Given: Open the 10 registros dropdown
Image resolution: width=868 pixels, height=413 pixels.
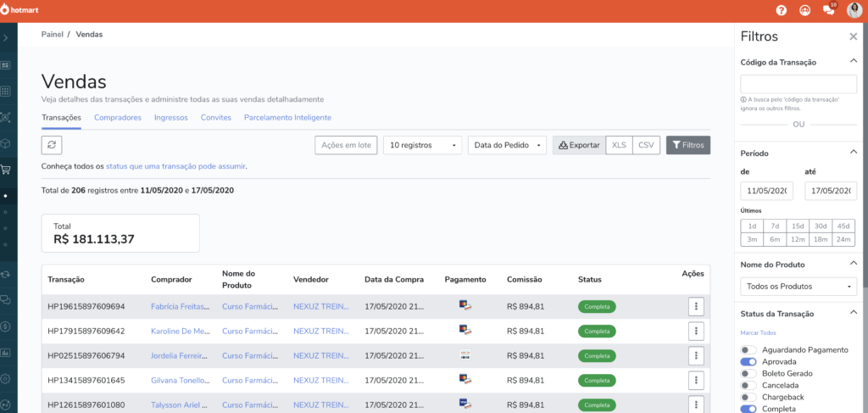Looking at the screenshot, I should (422, 145).
